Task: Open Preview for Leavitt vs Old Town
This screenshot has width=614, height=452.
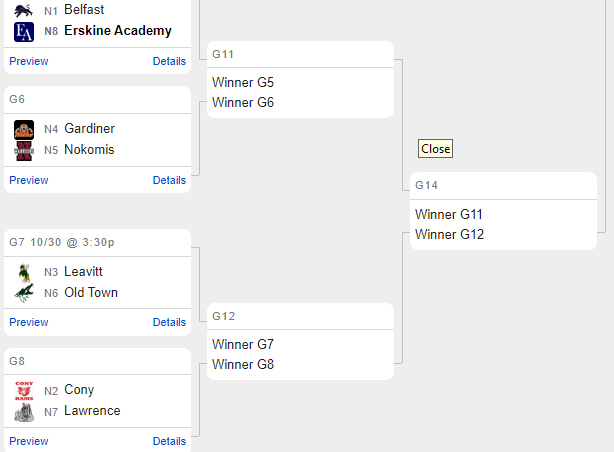Action: tap(29, 322)
